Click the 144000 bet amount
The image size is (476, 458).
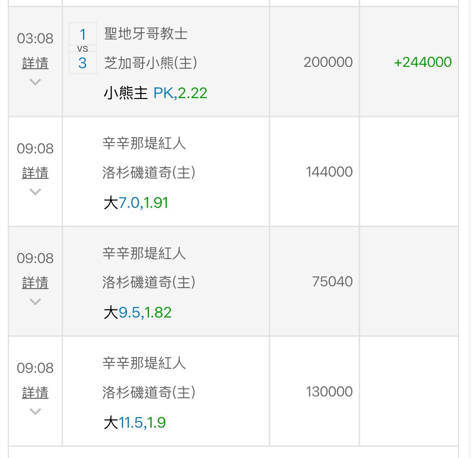click(329, 172)
